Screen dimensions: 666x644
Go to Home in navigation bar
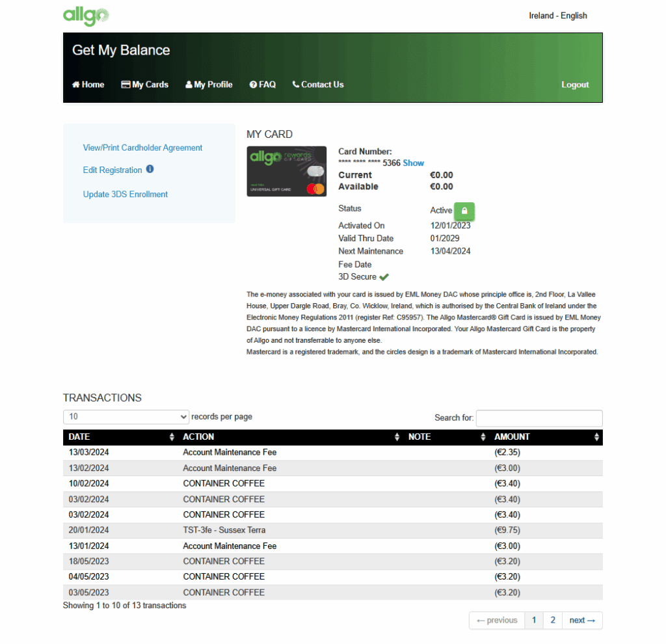pos(88,85)
